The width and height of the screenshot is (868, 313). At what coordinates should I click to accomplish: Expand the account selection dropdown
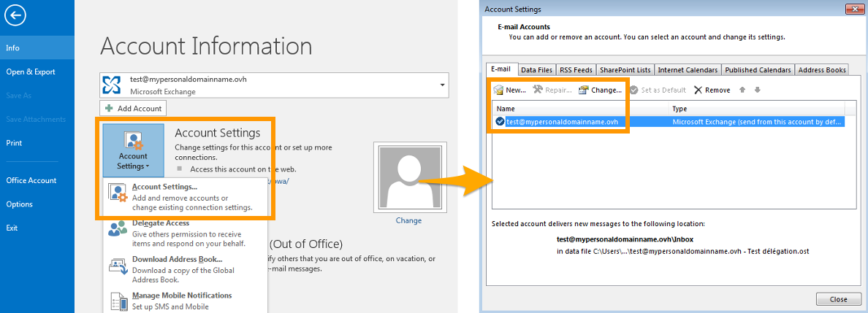pos(442,85)
